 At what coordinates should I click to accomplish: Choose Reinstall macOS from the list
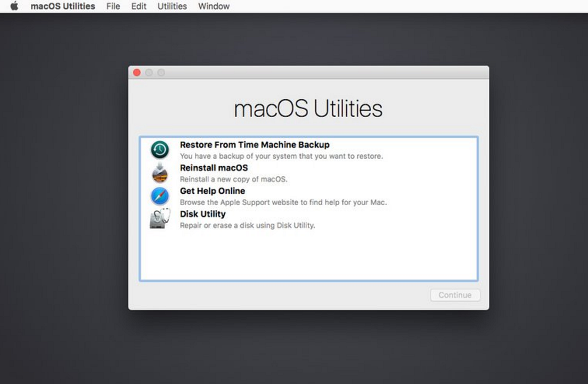click(214, 167)
